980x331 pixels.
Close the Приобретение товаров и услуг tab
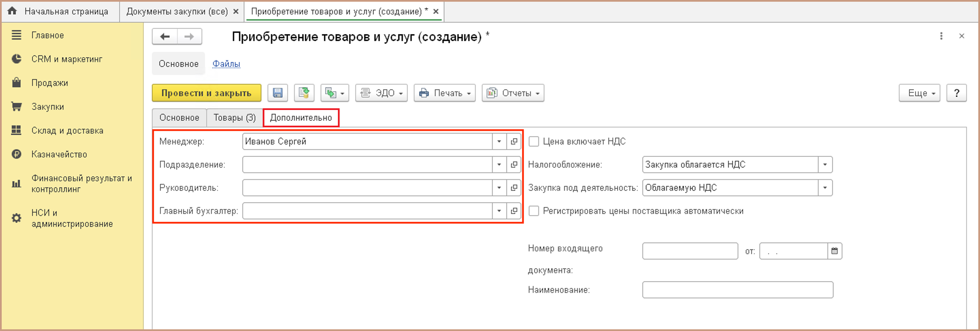point(436,12)
